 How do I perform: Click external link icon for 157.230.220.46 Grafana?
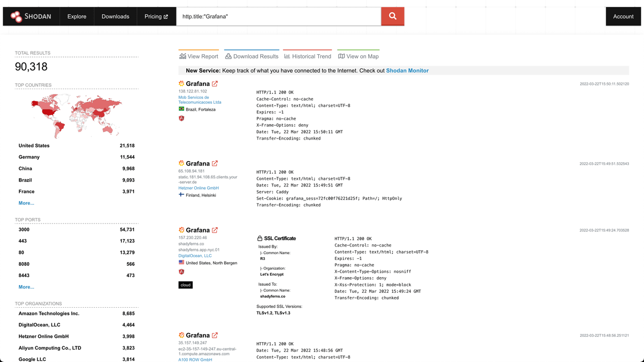[x=215, y=230]
